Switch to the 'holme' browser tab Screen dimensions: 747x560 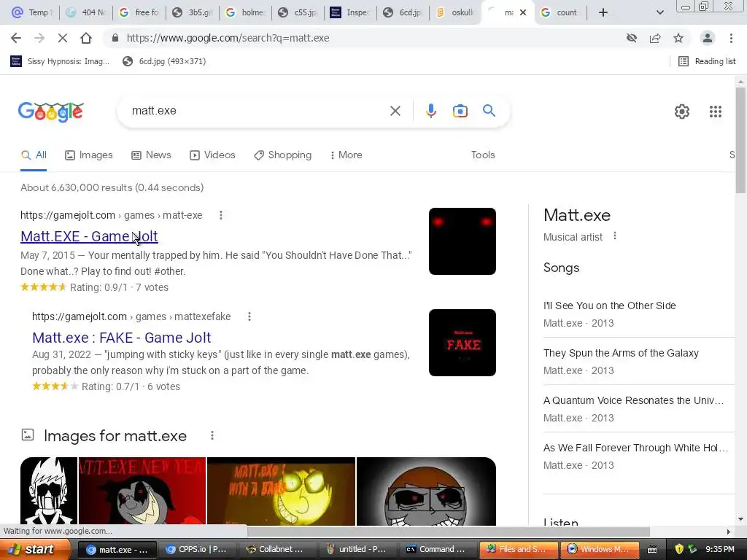tap(245, 12)
